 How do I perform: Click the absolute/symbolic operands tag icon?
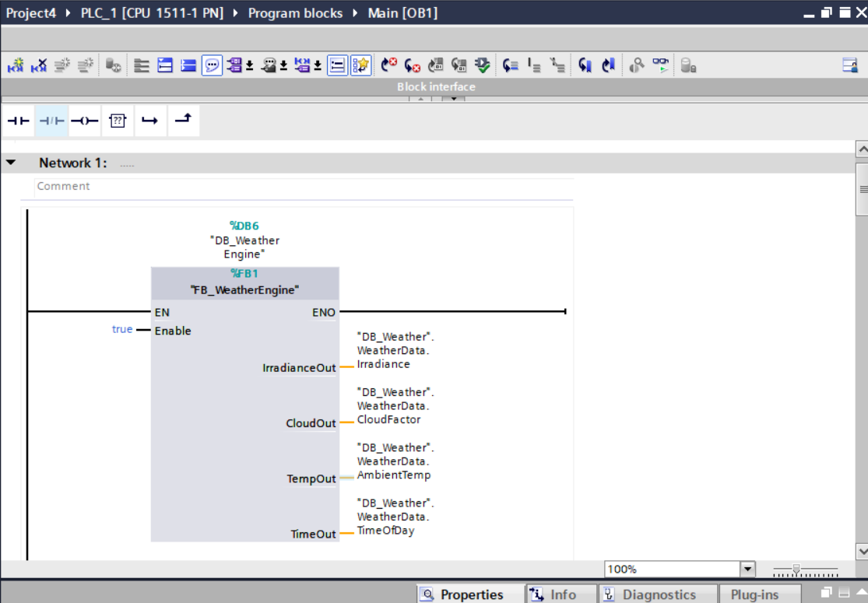click(234, 65)
